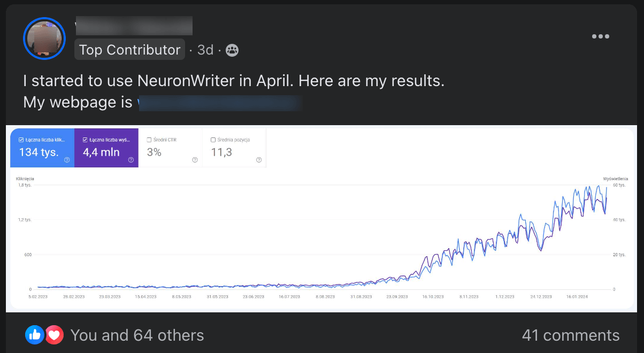Click the 3d post timestamp
Viewport: 644px width, 353px height.
[205, 50]
